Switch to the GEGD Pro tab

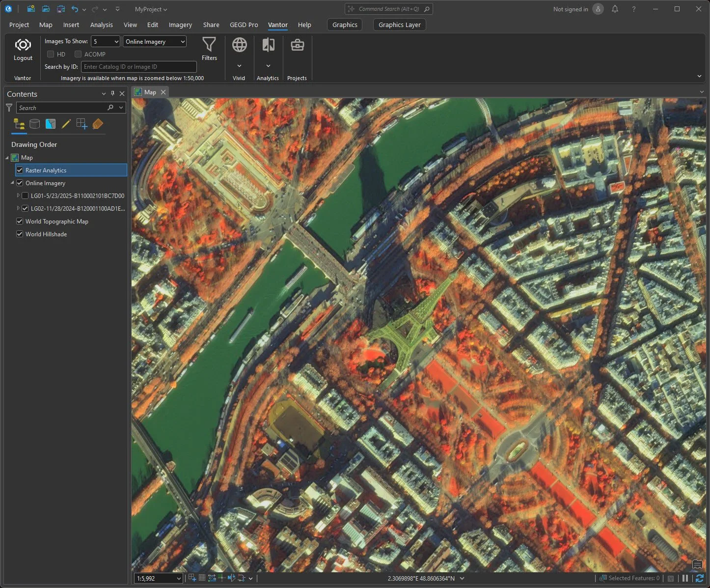(244, 25)
